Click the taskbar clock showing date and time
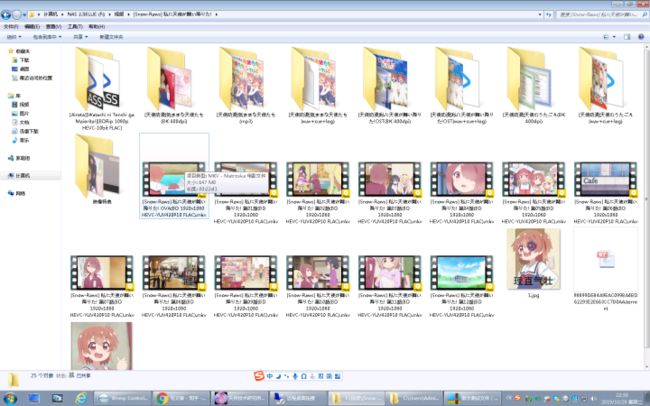This screenshot has height=406, width=650. click(x=624, y=399)
